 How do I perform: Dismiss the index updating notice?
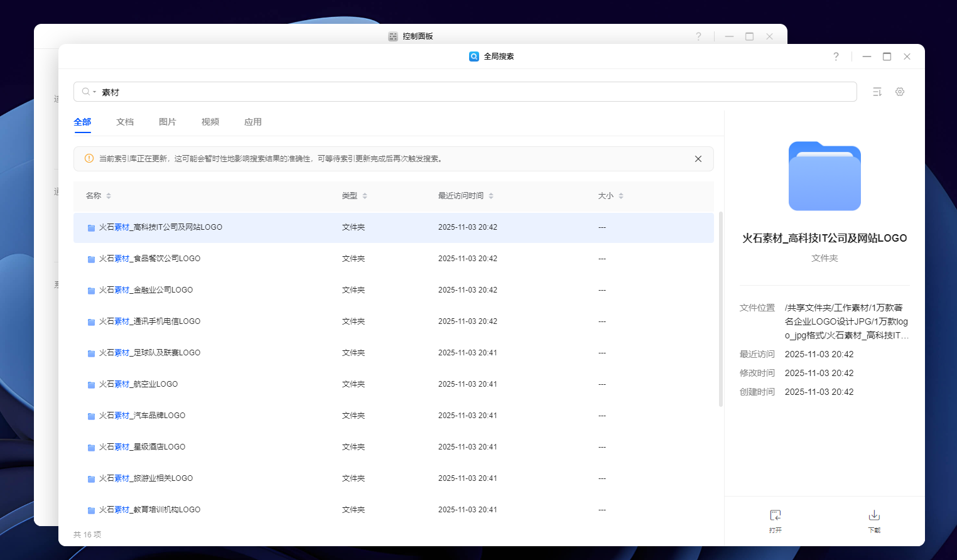pyautogui.click(x=698, y=159)
